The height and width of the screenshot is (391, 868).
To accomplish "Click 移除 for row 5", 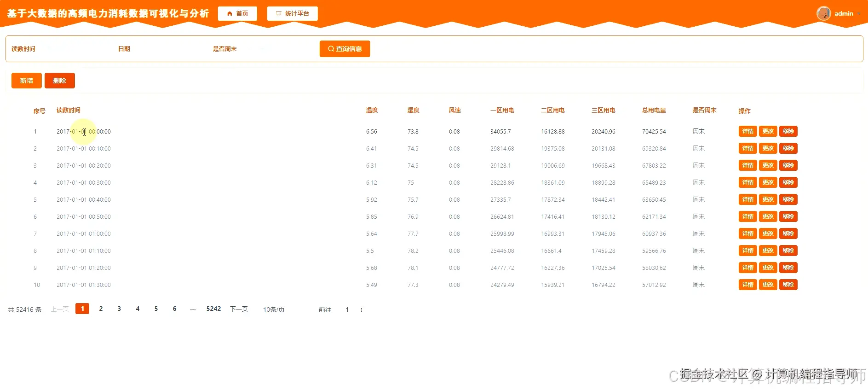I will [788, 199].
